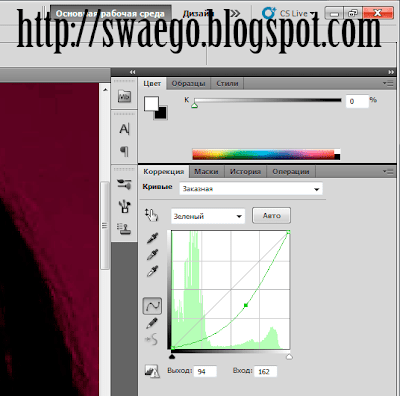
Task: Click the K slider handle
Action: [x=195, y=105]
